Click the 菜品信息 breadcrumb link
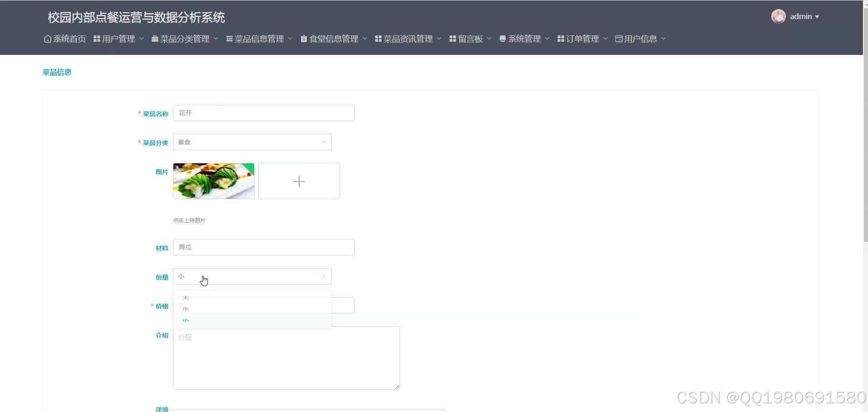The width and height of the screenshot is (868, 412). (56, 72)
